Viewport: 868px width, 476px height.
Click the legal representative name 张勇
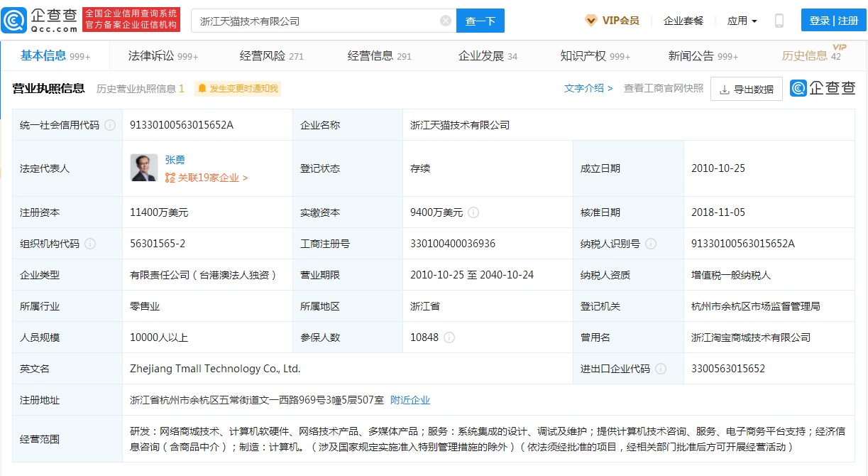pos(175,161)
